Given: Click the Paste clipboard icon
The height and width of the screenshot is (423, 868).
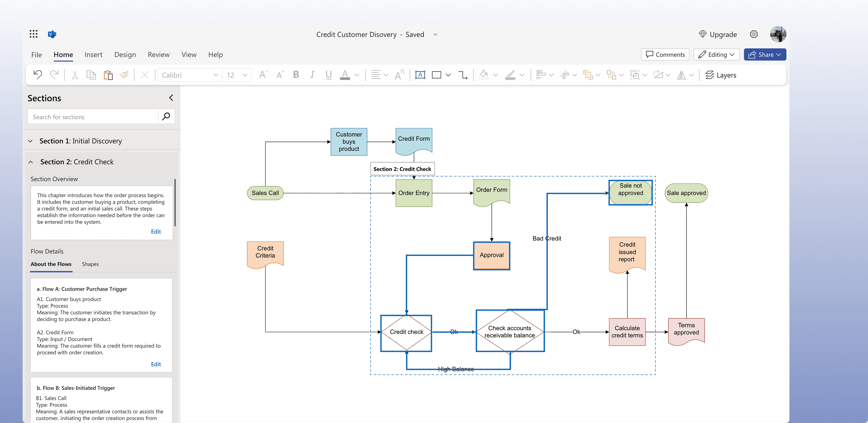Looking at the screenshot, I should (x=108, y=75).
